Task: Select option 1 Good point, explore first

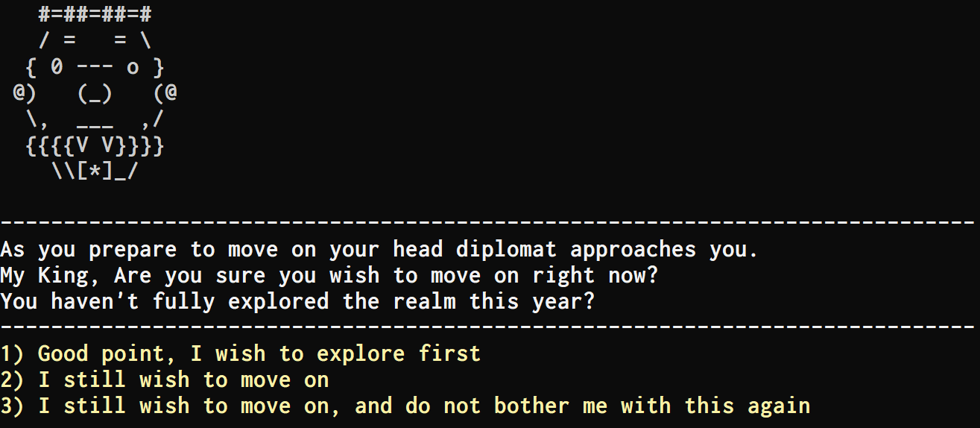Action: click(241, 353)
